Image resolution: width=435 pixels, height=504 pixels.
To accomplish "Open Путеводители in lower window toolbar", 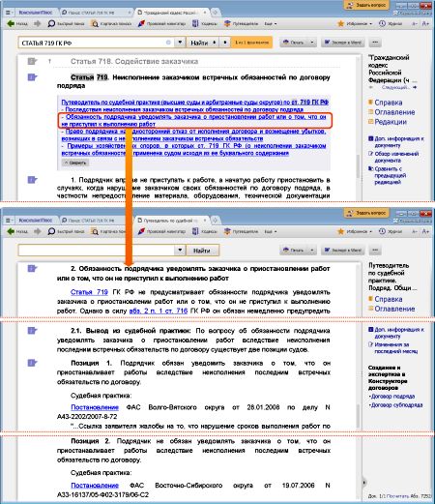I will (x=242, y=231).
